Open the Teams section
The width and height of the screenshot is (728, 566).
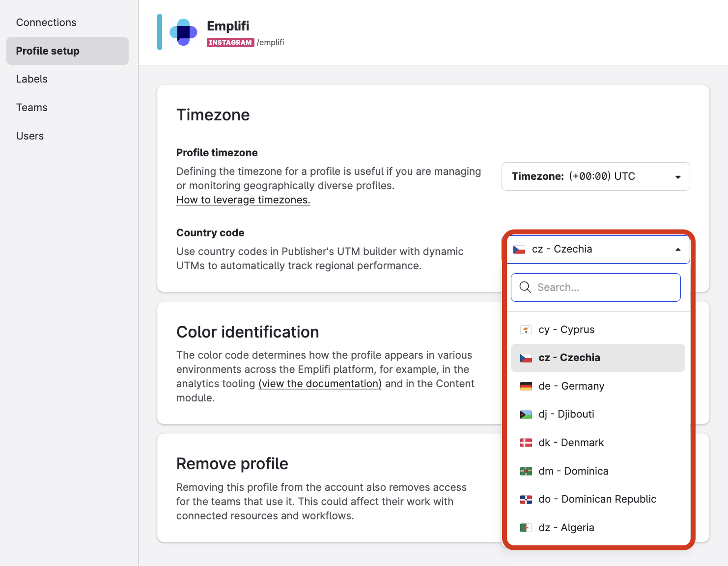pyautogui.click(x=32, y=108)
